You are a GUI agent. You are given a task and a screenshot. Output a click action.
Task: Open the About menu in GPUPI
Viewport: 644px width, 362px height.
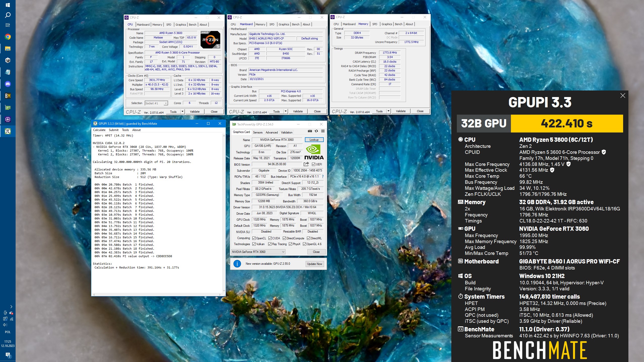click(x=136, y=130)
